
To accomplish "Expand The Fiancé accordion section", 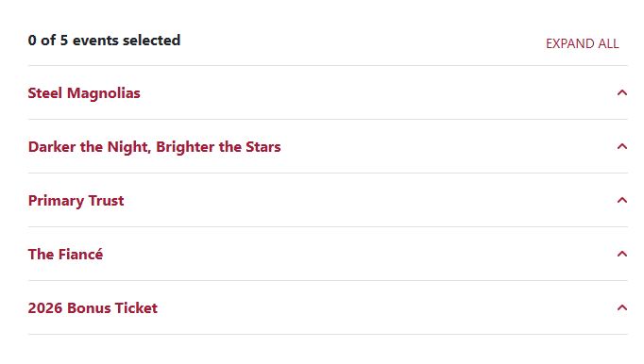I will pos(328,254).
